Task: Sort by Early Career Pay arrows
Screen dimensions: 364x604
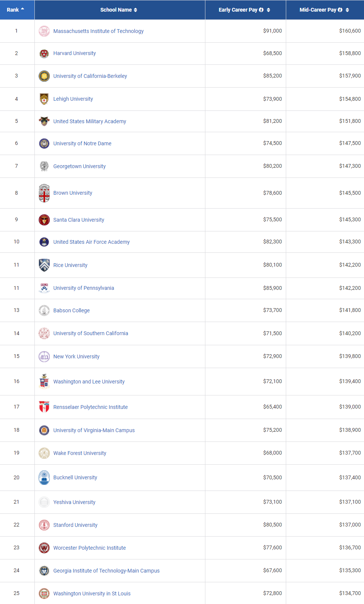Action: click(x=268, y=10)
